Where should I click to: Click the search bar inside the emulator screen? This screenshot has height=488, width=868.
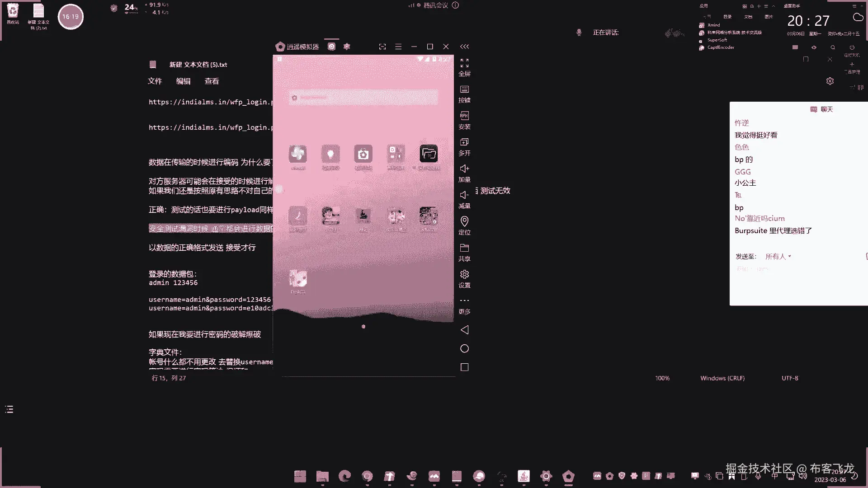(363, 97)
